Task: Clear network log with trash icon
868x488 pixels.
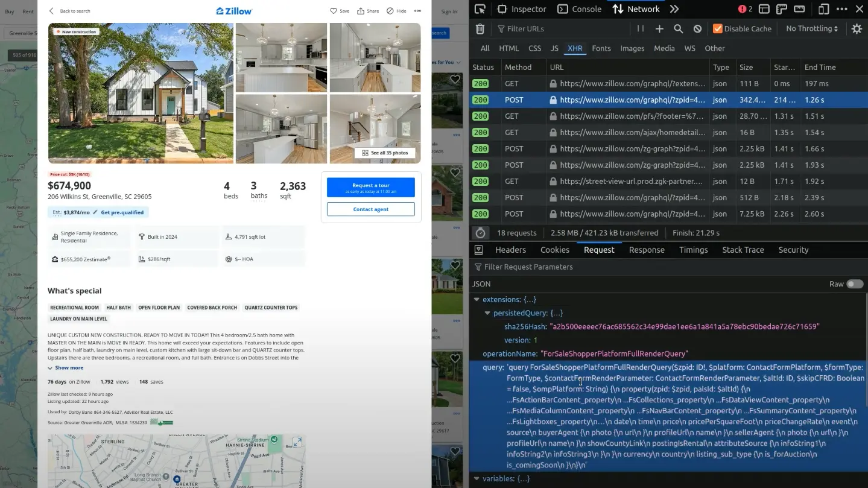Action: point(480,29)
